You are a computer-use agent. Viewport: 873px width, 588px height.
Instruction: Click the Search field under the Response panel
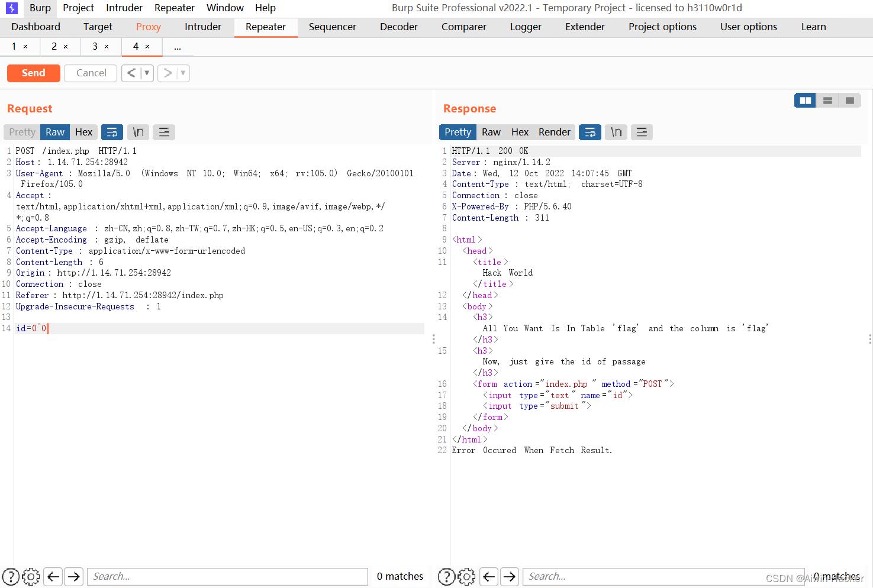pos(663,576)
